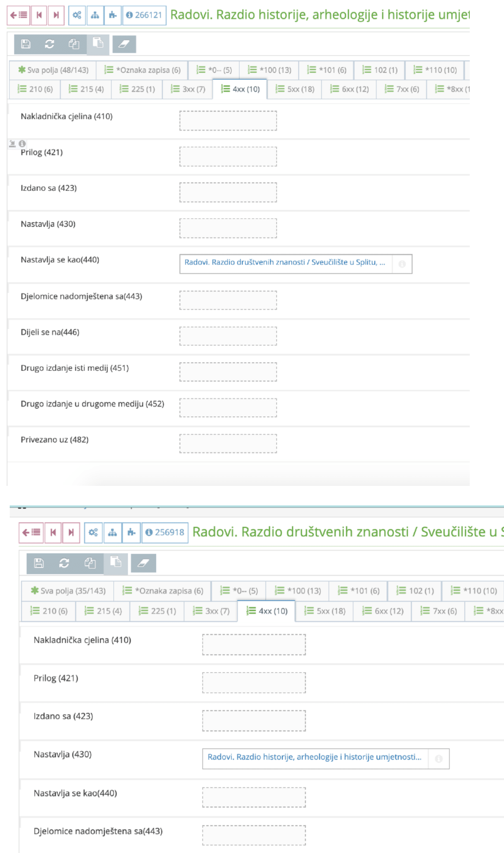Click back-to-list icon in record 256918 panel
The height and width of the screenshot is (853, 504).
(31, 532)
